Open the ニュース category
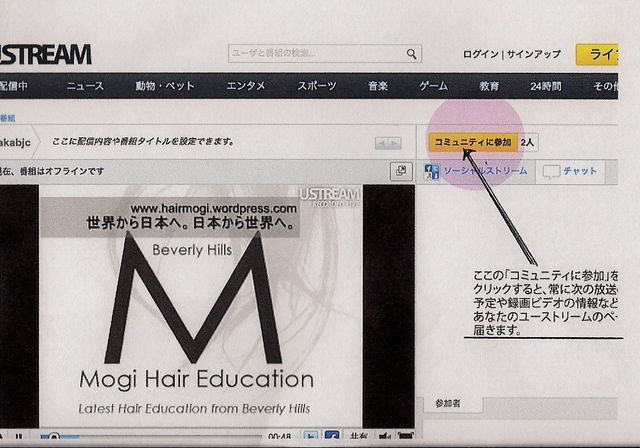This screenshot has height=448, width=640. (x=85, y=87)
